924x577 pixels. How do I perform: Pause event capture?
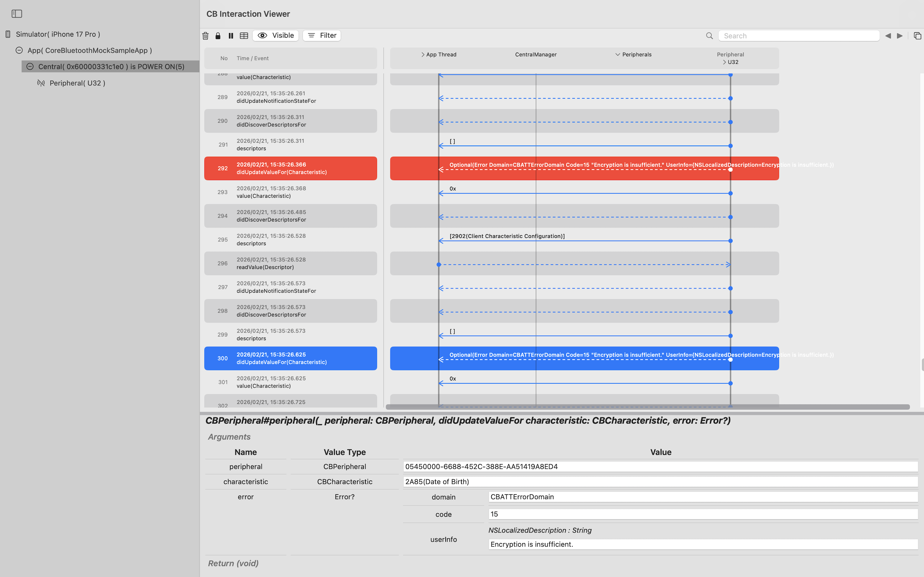click(x=231, y=36)
